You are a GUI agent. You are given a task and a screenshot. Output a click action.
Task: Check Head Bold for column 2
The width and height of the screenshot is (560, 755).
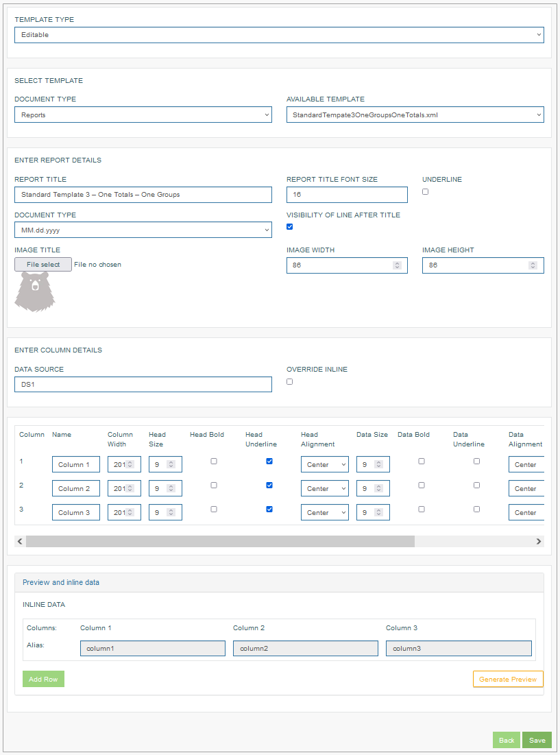click(214, 486)
